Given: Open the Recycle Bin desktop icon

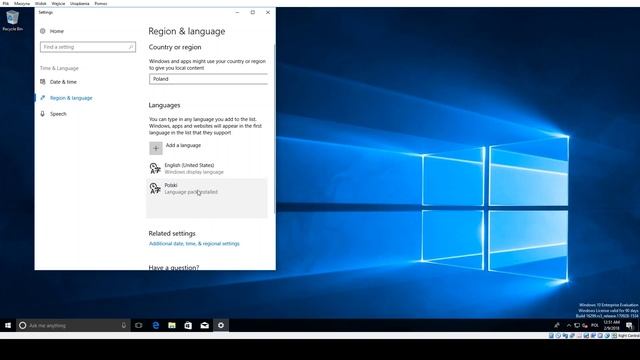Looking at the screenshot, I should pyautogui.click(x=13, y=21).
